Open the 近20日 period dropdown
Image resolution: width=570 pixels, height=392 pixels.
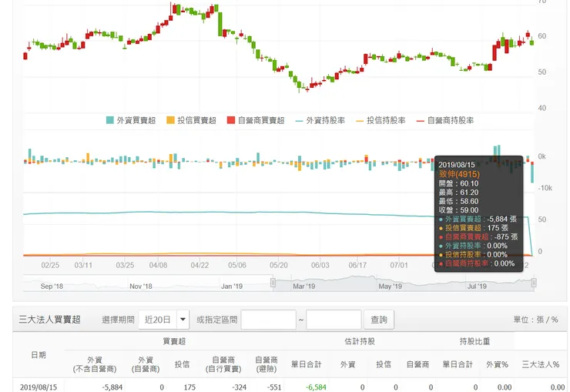tap(164, 320)
